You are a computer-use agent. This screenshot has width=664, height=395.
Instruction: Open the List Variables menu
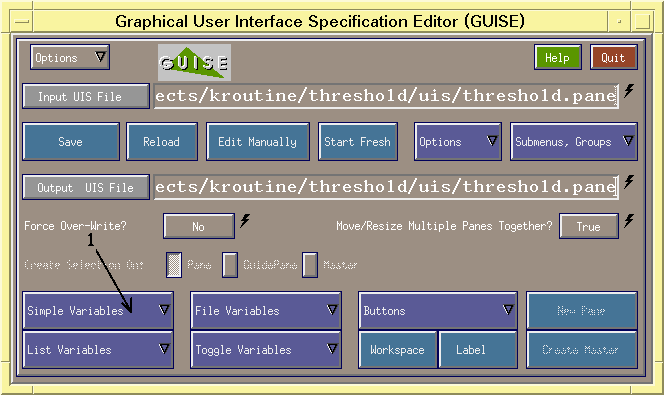[x=98, y=350]
